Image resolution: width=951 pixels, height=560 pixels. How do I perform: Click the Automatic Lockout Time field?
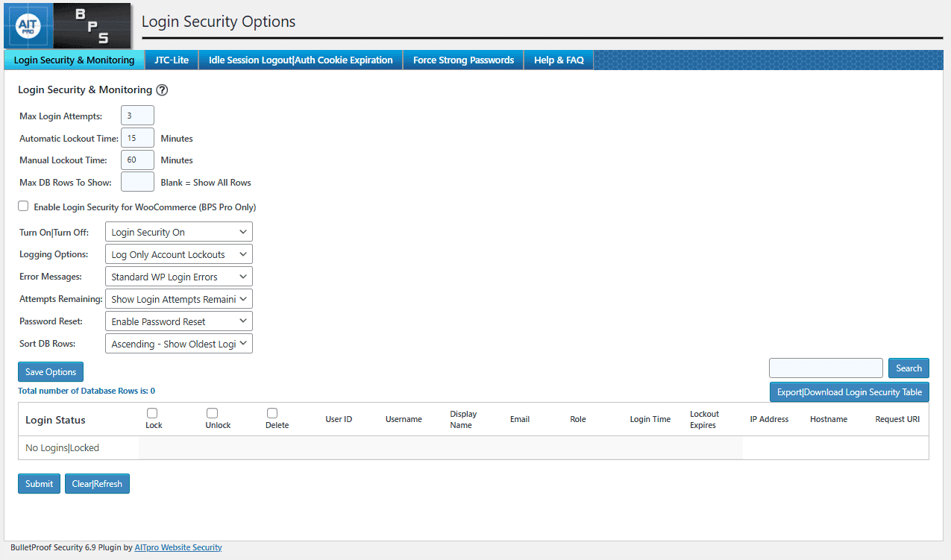[x=137, y=138]
